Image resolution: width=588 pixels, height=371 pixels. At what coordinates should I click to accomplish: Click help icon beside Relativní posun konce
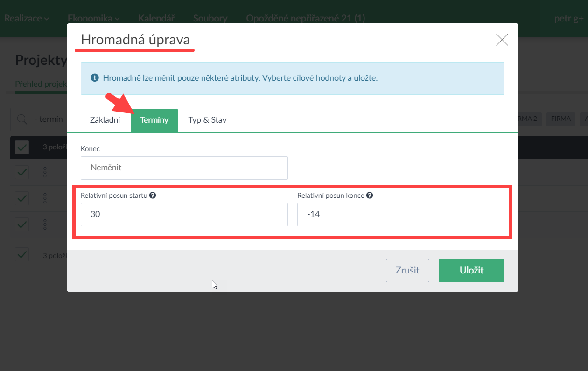(x=370, y=196)
